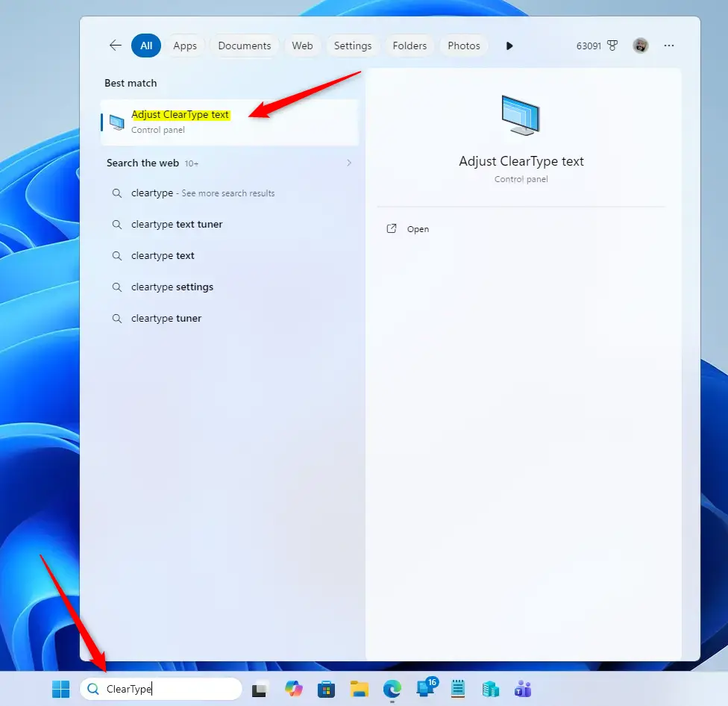This screenshot has width=728, height=706.
Task: Click search icon beside cleartype settings
Action: pyautogui.click(x=117, y=287)
